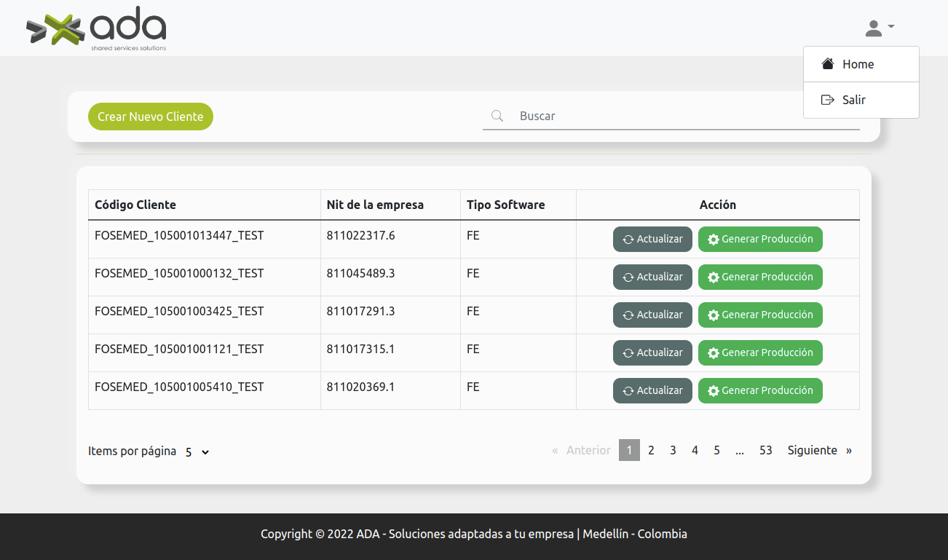Generate production for FOSEMED_105001005410_TEST
The width and height of the screenshot is (948, 560).
(760, 390)
